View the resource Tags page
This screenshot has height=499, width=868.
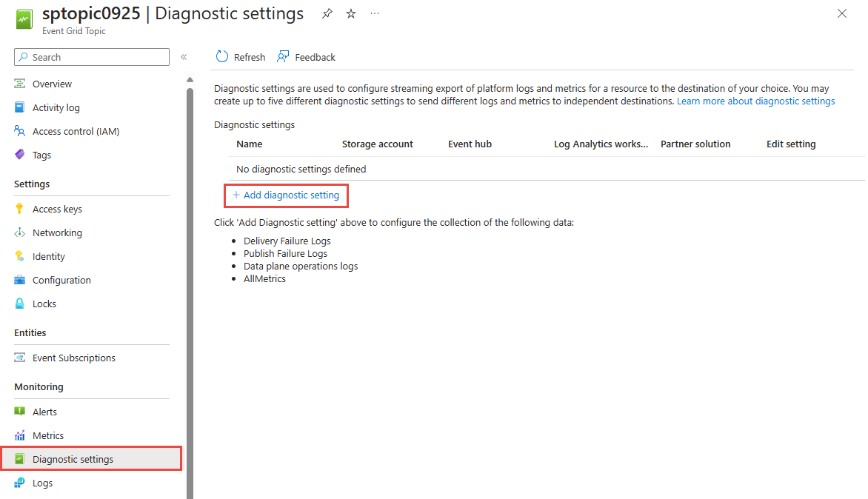pyautogui.click(x=42, y=154)
